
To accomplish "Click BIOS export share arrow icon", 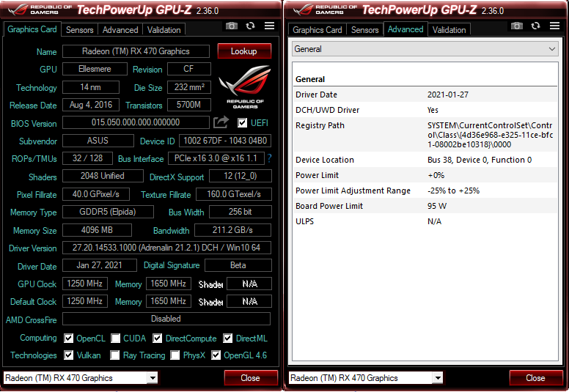I will coord(221,122).
